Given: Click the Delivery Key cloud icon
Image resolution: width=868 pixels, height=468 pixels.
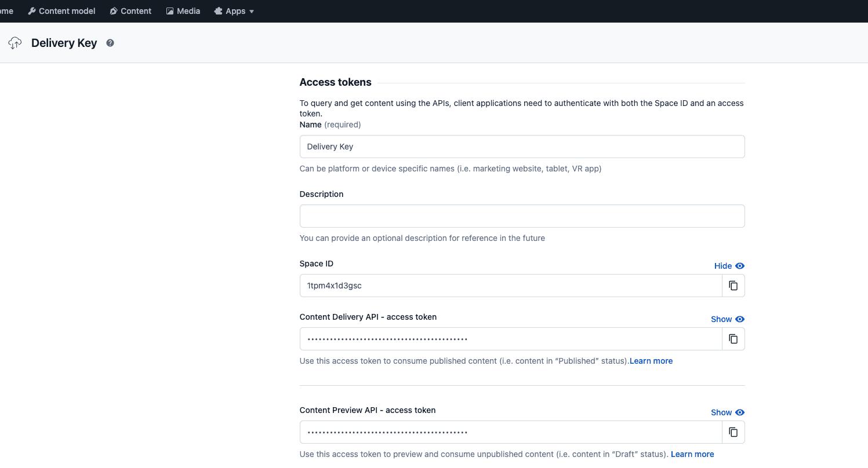Looking at the screenshot, I should [14, 42].
